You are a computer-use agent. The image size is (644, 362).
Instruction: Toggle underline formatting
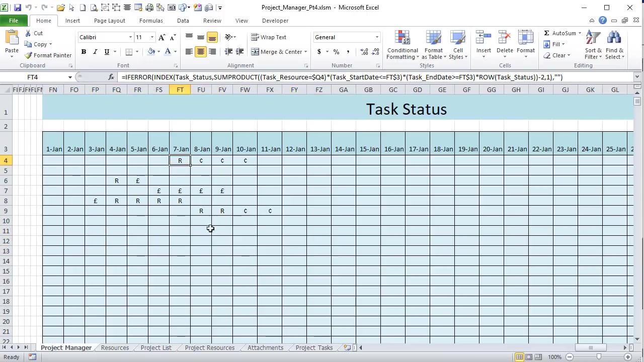click(106, 52)
